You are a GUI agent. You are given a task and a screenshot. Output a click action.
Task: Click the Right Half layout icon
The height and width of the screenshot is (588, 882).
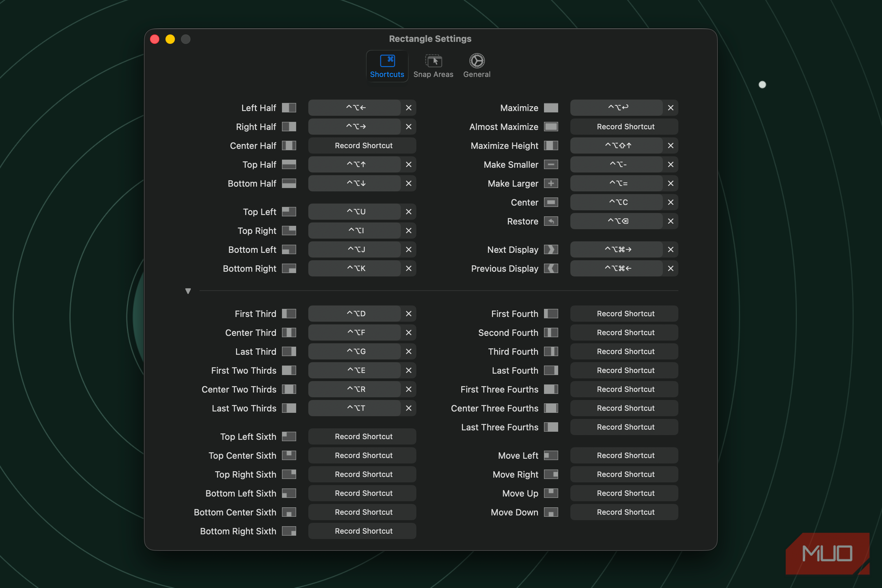point(289,127)
